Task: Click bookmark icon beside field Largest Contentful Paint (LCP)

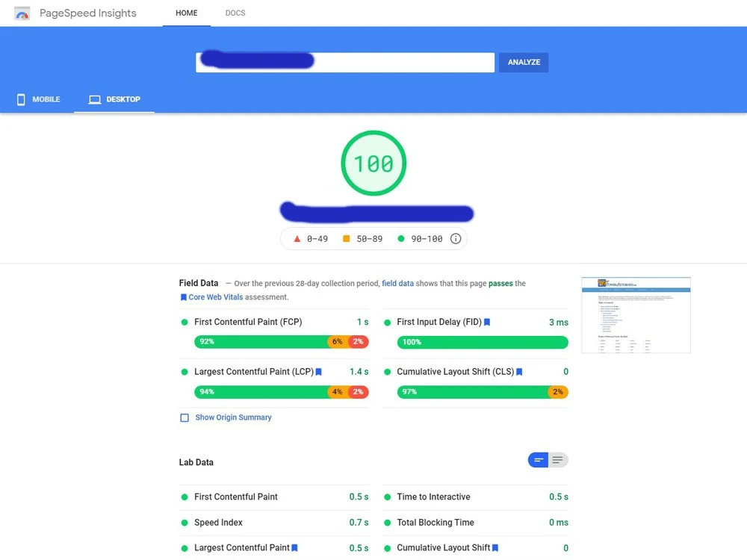Action: coord(319,372)
